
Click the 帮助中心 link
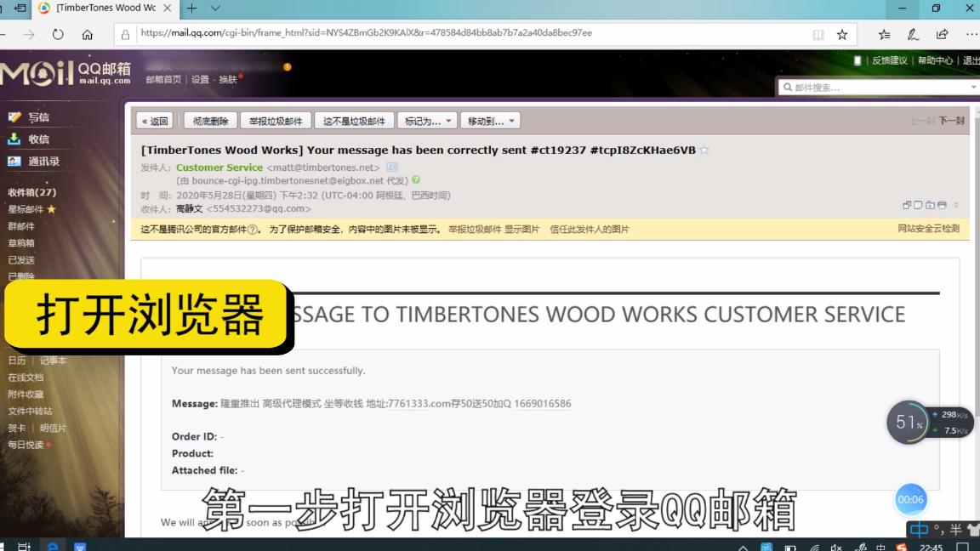pos(935,60)
